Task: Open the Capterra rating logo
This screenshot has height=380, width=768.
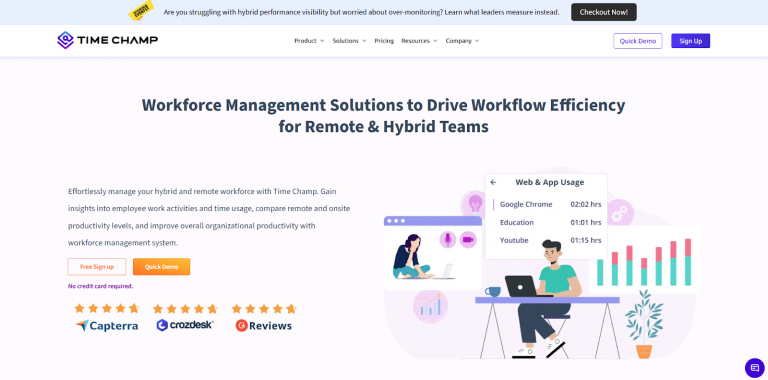Action: [107, 326]
